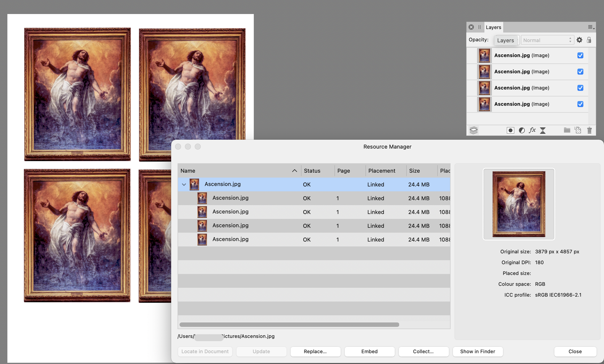Open the Layers panel options menu

click(x=591, y=27)
